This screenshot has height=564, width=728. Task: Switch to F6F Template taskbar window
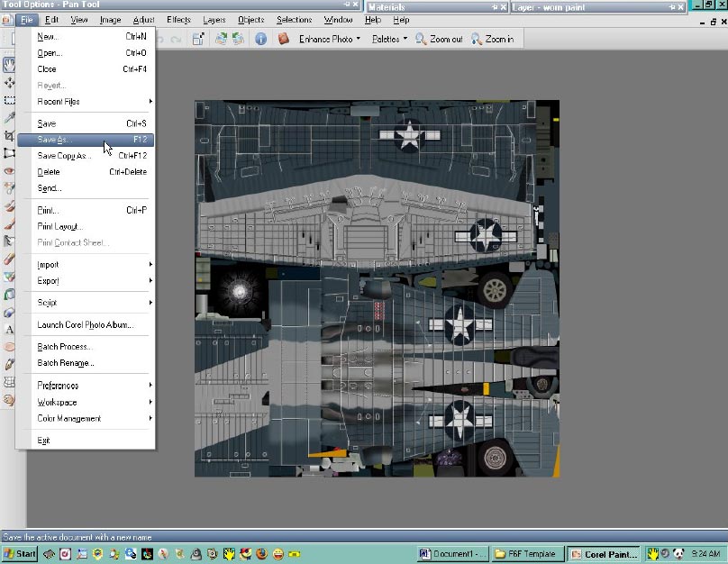528,553
